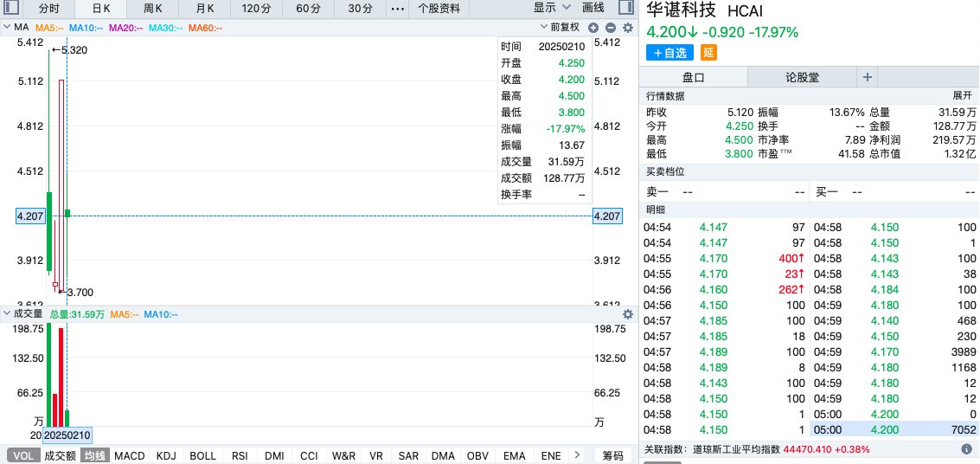The image size is (980, 464).
Task: Click the info icon beside Dow Jones index
Action: tap(966, 449)
